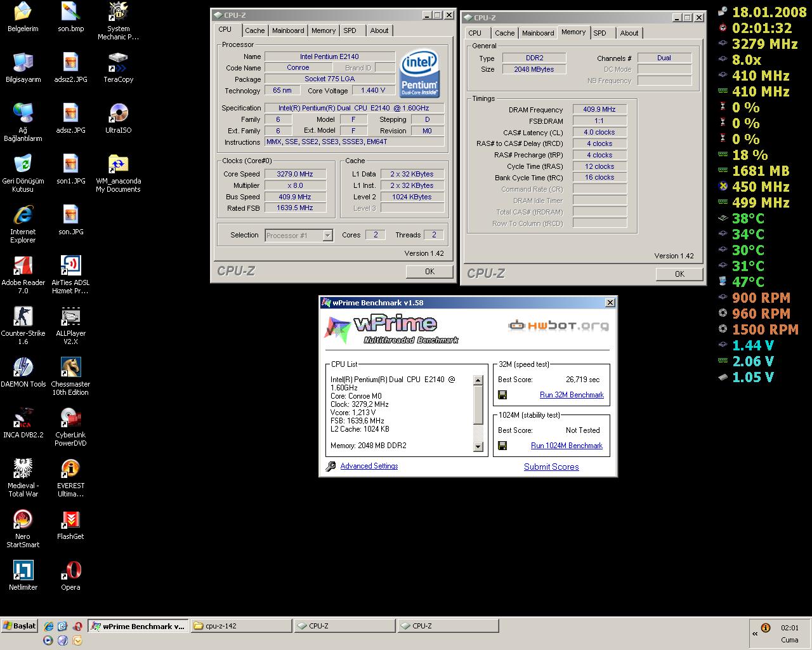Click the hwbot.org logo in wPrime
Image resolution: width=812 pixels, height=650 pixels.
pyautogui.click(x=558, y=326)
